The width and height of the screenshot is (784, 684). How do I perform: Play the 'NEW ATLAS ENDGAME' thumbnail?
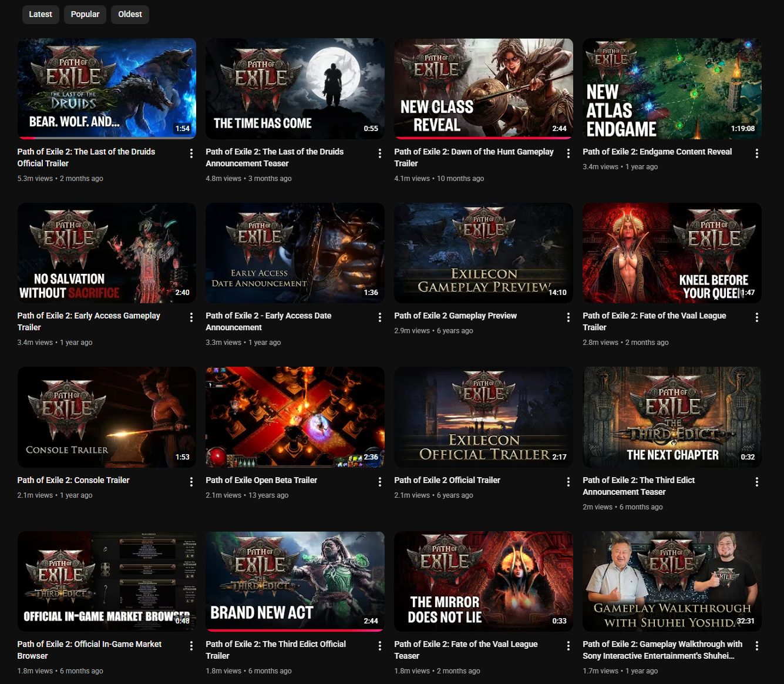672,89
